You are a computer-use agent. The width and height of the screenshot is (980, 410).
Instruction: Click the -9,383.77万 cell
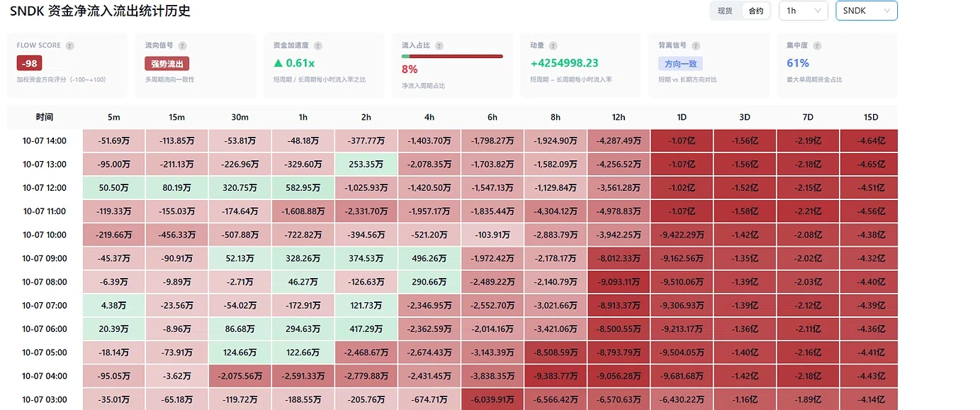(556, 376)
